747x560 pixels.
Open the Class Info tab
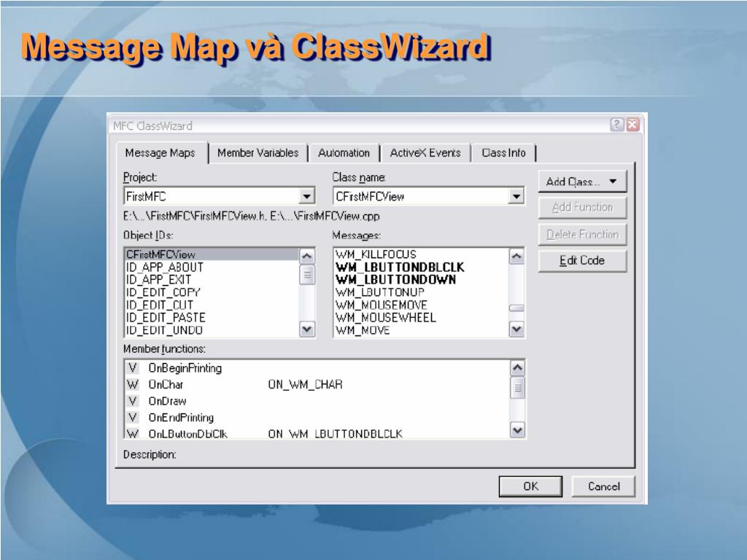(503, 153)
